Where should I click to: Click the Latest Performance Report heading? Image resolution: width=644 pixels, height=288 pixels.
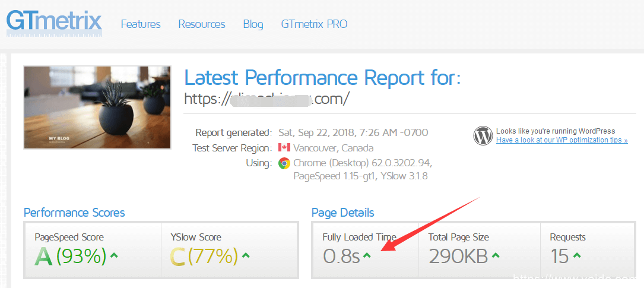(322, 77)
